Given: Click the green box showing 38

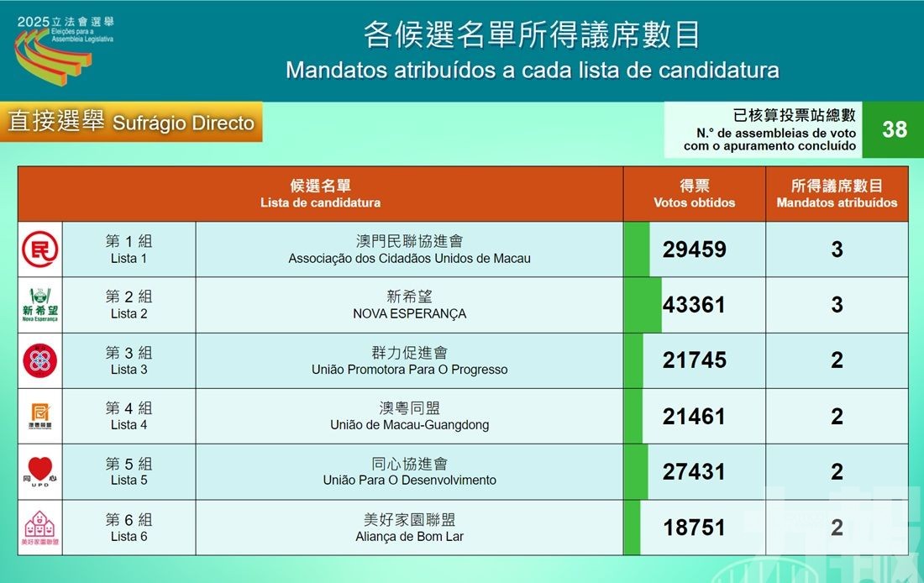Looking at the screenshot, I should point(894,129).
